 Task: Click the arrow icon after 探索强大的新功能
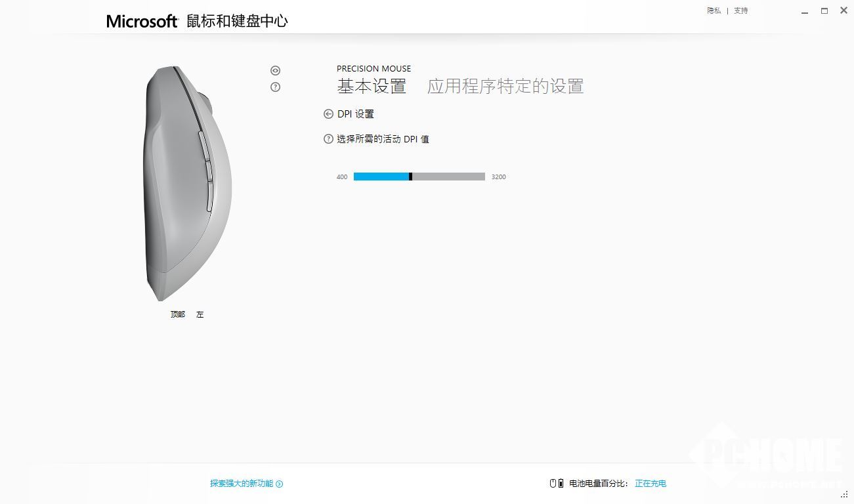coord(280,484)
